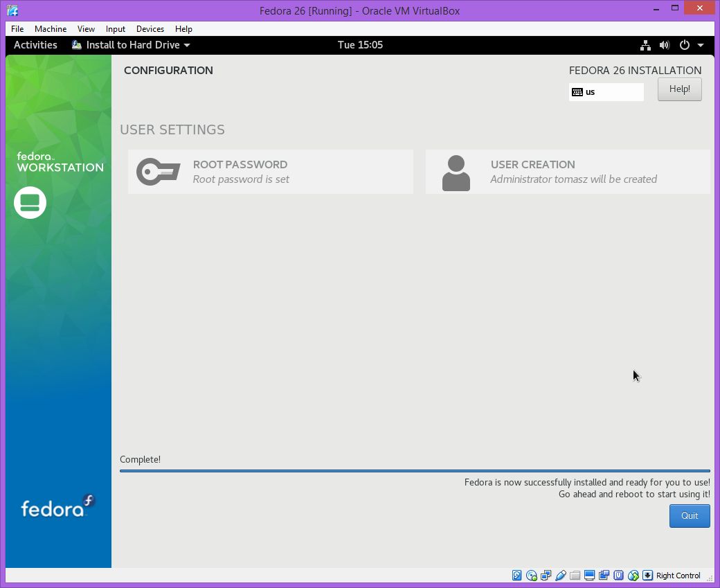Maximize the VirtualBox window
Image resolution: width=720 pixels, height=588 pixels.
(x=675, y=8)
